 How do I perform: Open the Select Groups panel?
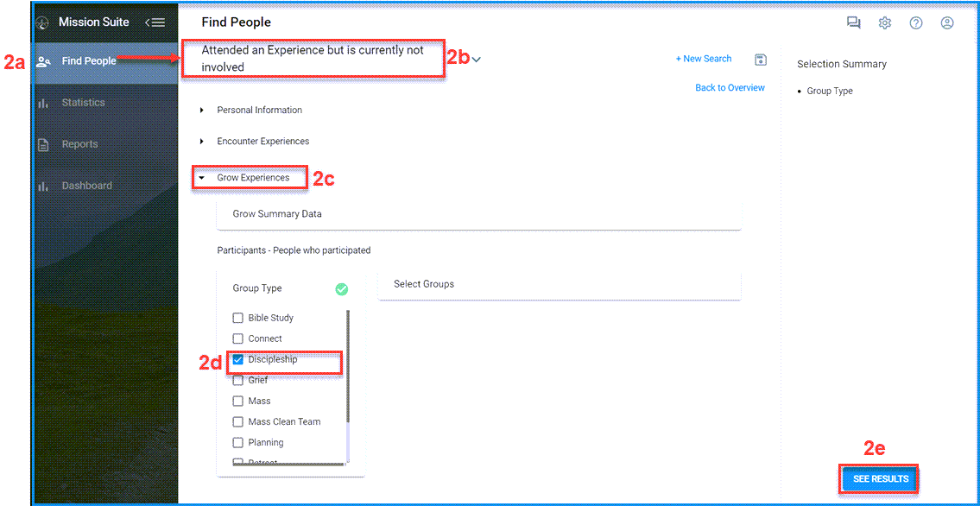tap(560, 284)
